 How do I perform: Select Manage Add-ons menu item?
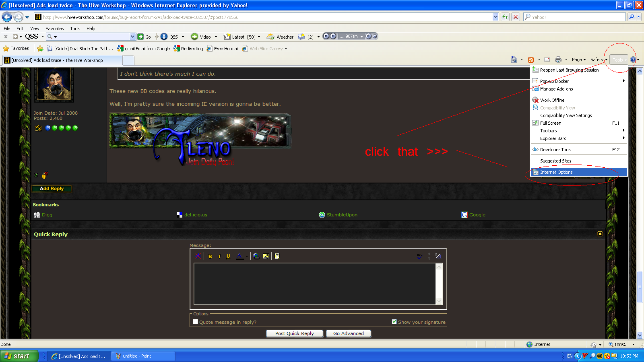[x=579, y=89]
